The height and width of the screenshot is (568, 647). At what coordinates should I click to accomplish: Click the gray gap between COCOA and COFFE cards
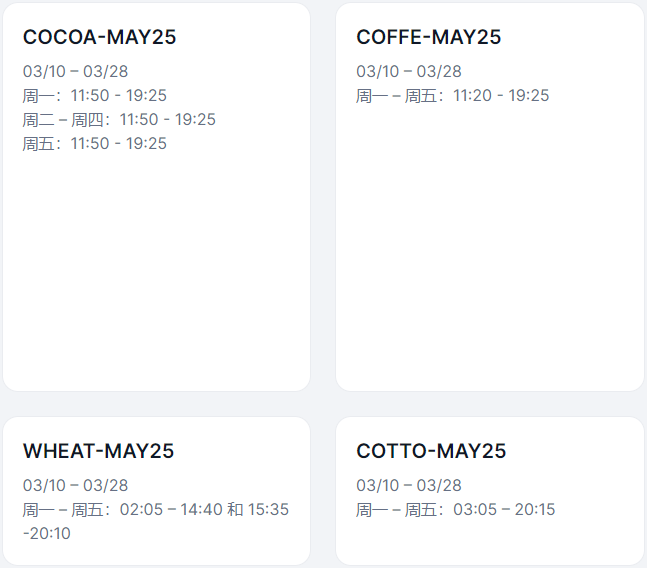pos(323,200)
